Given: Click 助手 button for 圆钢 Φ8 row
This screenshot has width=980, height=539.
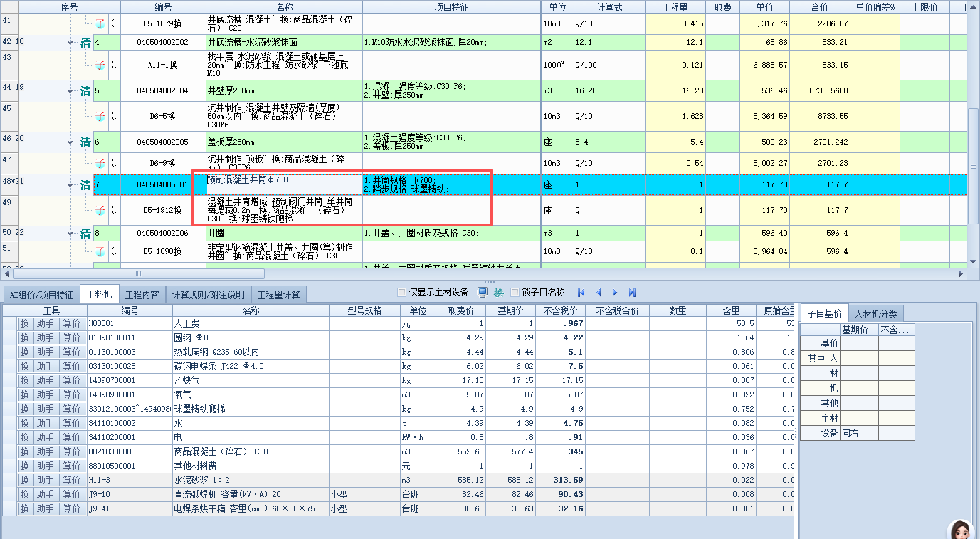Looking at the screenshot, I should (45, 337).
